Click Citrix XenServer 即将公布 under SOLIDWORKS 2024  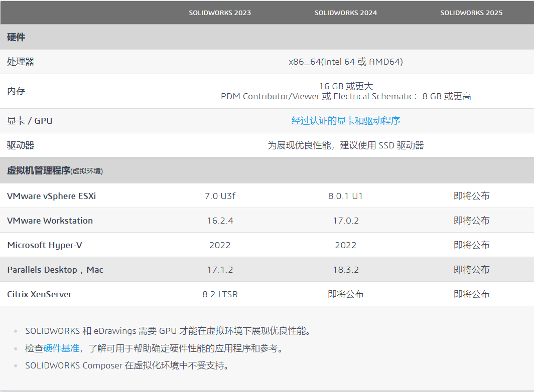click(x=346, y=294)
